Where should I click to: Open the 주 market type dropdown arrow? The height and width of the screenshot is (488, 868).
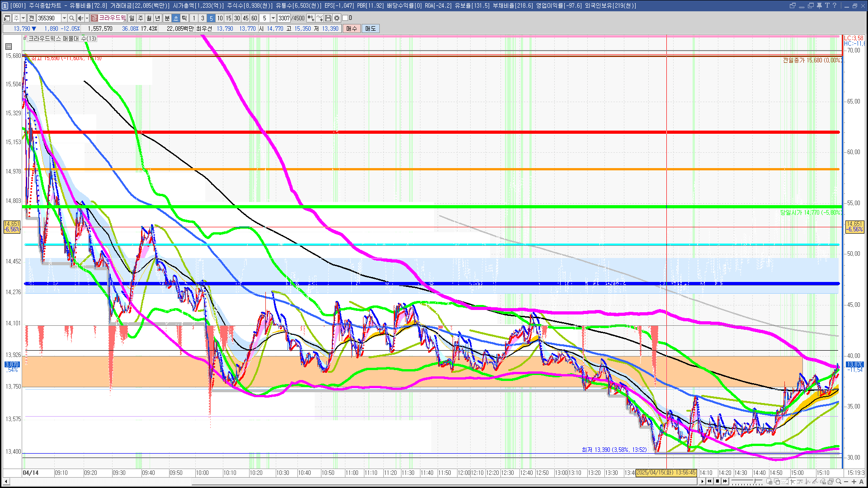(23, 18)
